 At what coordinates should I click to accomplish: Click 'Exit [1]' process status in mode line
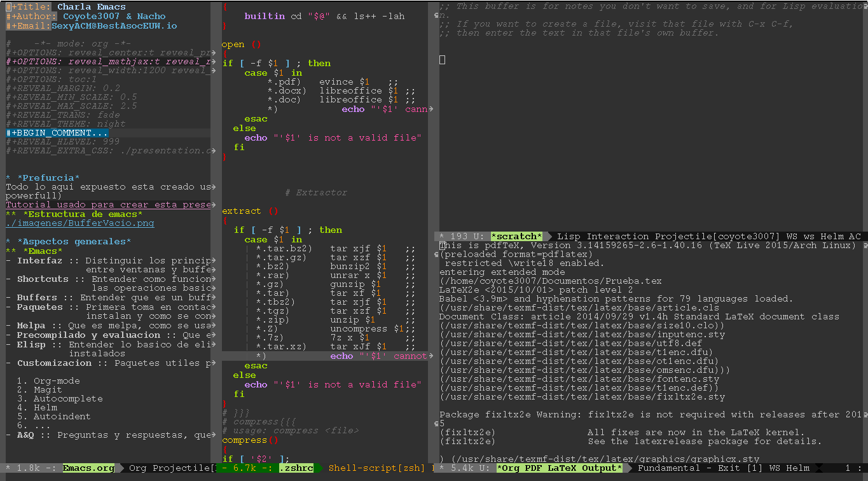pos(740,468)
